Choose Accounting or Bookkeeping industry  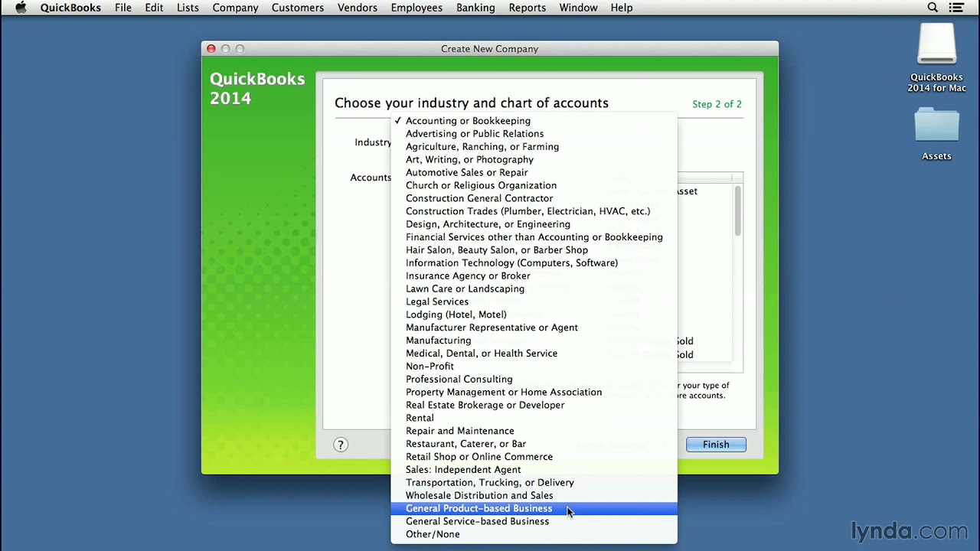[534, 121]
